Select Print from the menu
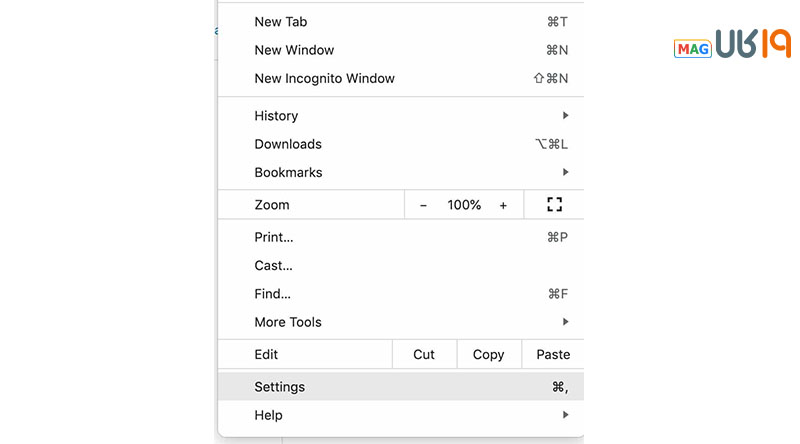 click(x=274, y=237)
